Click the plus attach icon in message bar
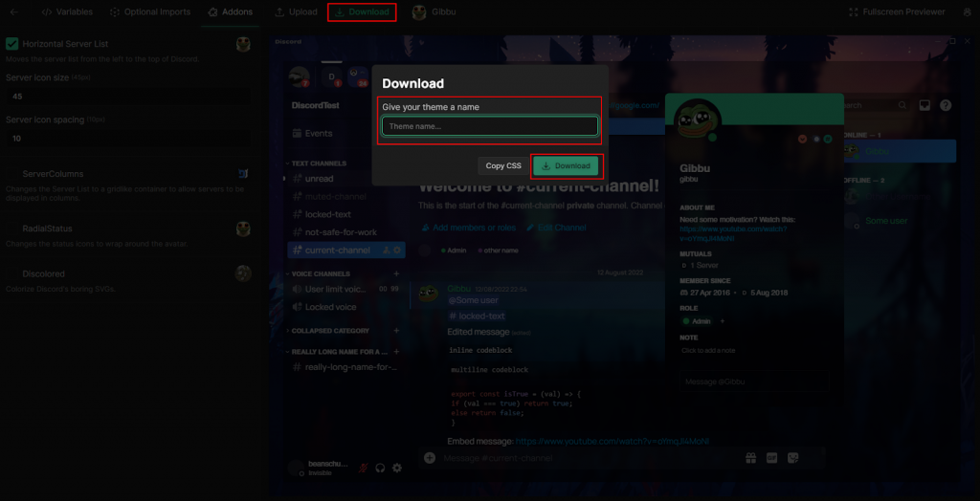Viewport: 980px width, 501px height. click(430, 458)
